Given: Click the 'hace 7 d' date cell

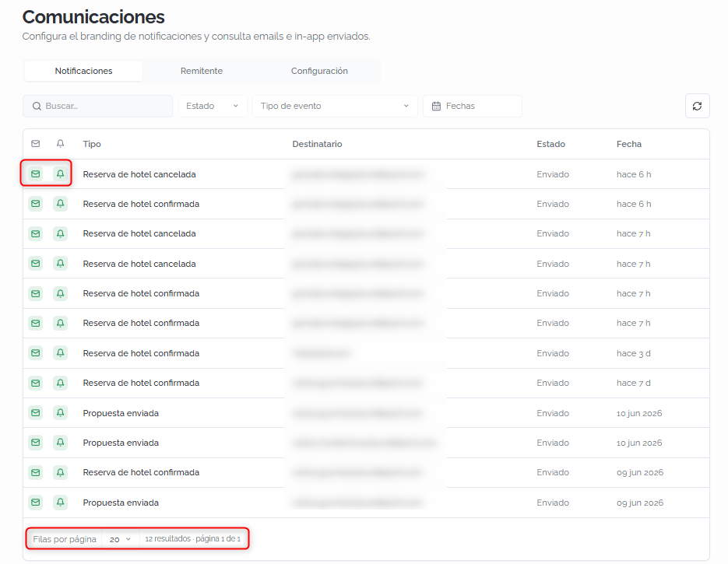Looking at the screenshot, I should point(633,383).
